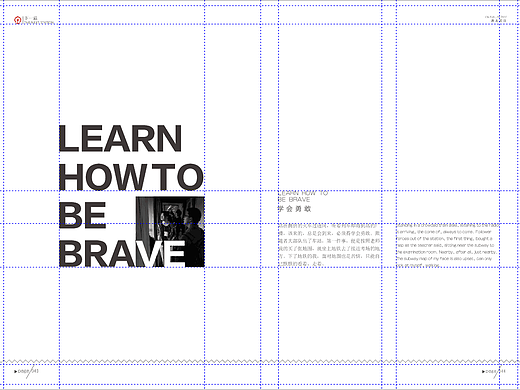Select the large BE headline word
Screen dimensions: 520x390
tap(83, 215)
